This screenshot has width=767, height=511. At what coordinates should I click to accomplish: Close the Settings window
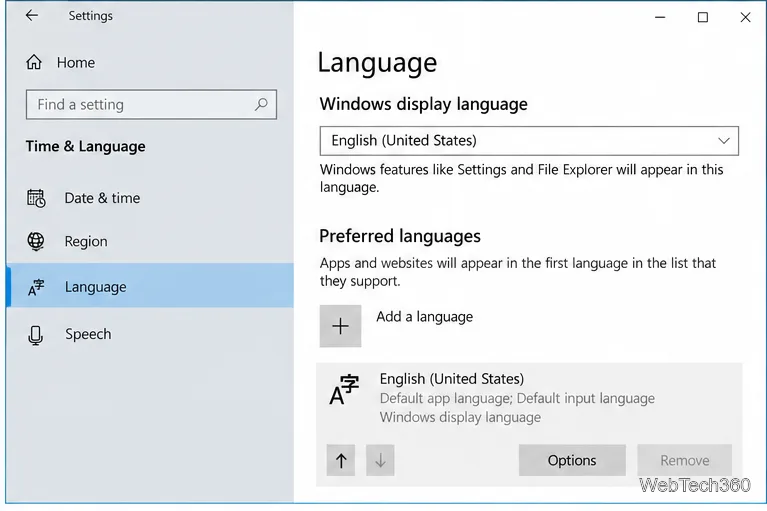(x=745, y=18)
